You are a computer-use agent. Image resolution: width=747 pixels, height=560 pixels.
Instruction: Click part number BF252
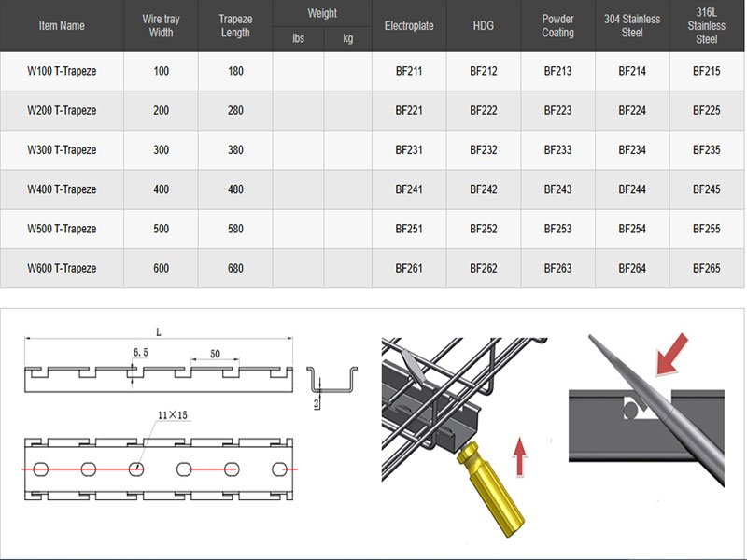tap(484, 229)
